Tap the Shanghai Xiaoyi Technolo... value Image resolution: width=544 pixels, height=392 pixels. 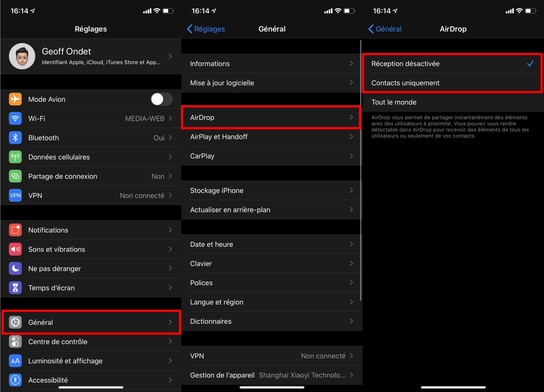[302, 375]
